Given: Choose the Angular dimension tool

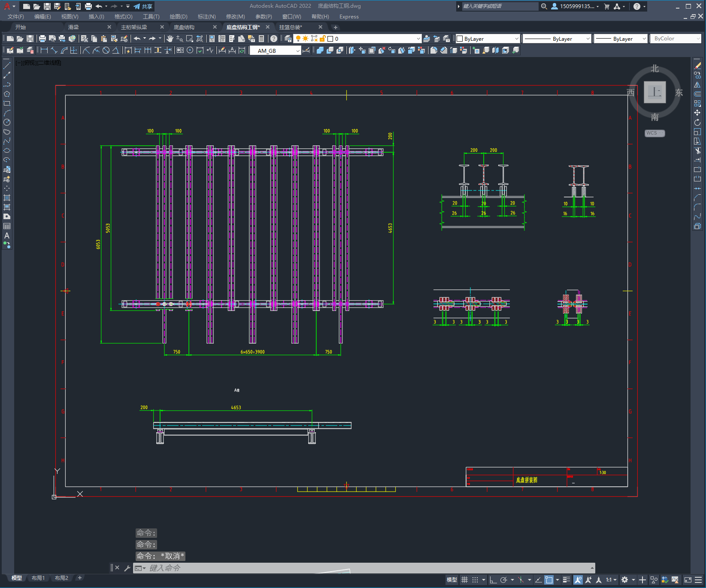Looking at the screenshot, I should (116, 50).
